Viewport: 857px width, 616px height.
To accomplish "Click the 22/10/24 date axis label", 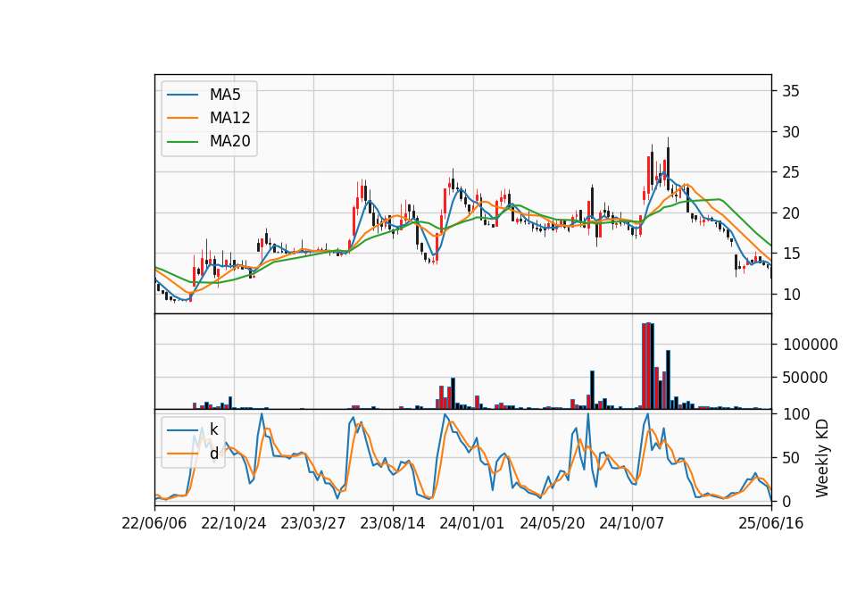I will point(234,523).
